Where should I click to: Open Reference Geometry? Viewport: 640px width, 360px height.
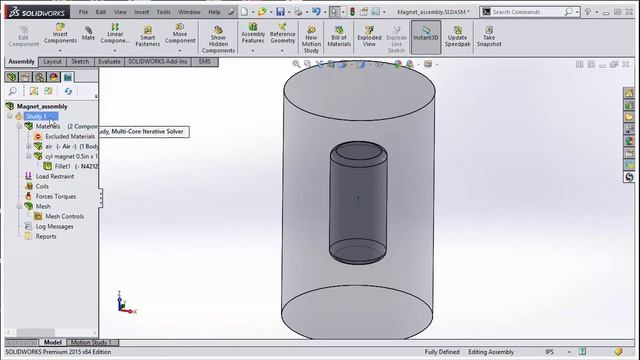tap(282, 33)
